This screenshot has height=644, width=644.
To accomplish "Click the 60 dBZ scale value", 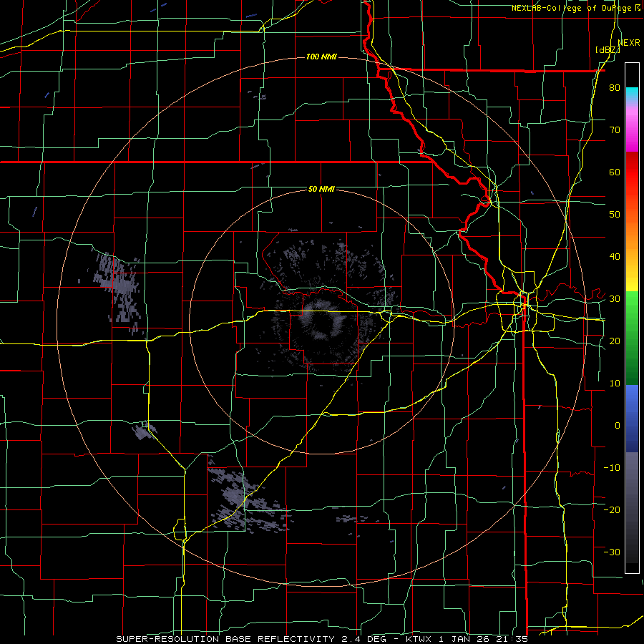I will click(615, 172).
